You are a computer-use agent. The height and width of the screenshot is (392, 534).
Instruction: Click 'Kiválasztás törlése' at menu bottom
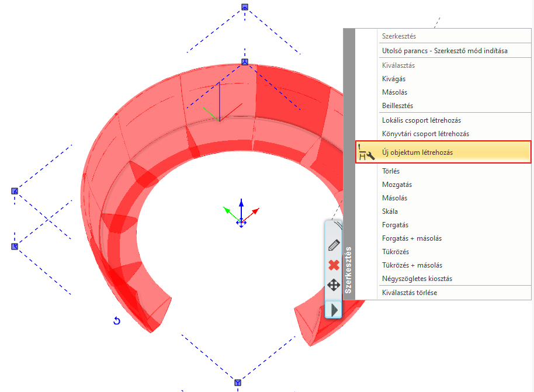[409, 293]
